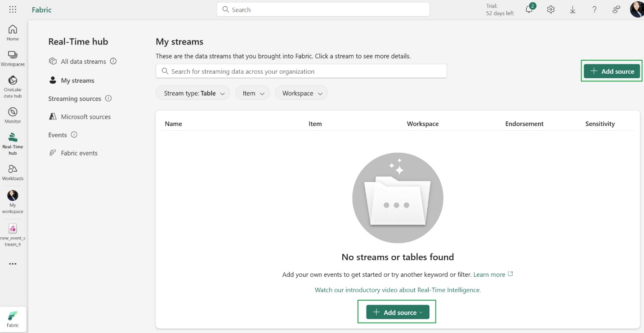Click the Workspace column header
Screen dimensions: 644x333
423,124
